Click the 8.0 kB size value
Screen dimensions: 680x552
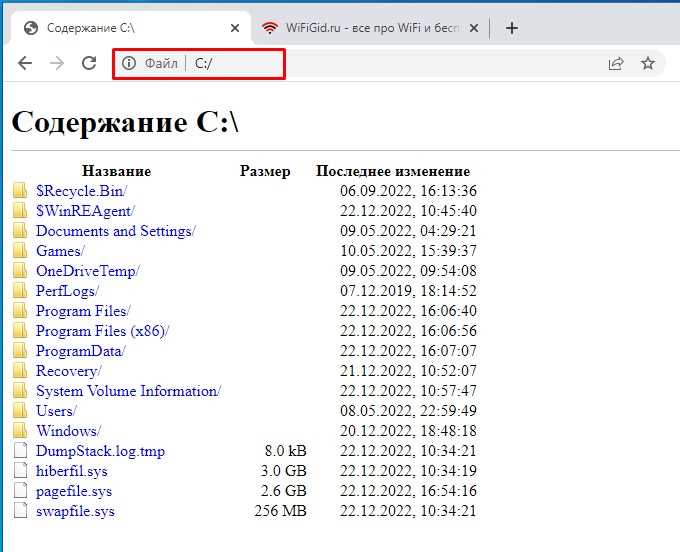pos(286,451)
